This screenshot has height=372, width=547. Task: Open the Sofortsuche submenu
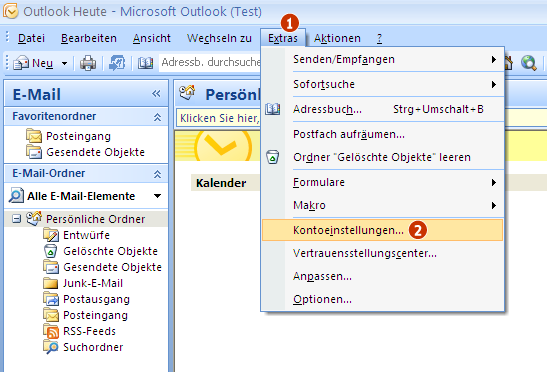383,84
